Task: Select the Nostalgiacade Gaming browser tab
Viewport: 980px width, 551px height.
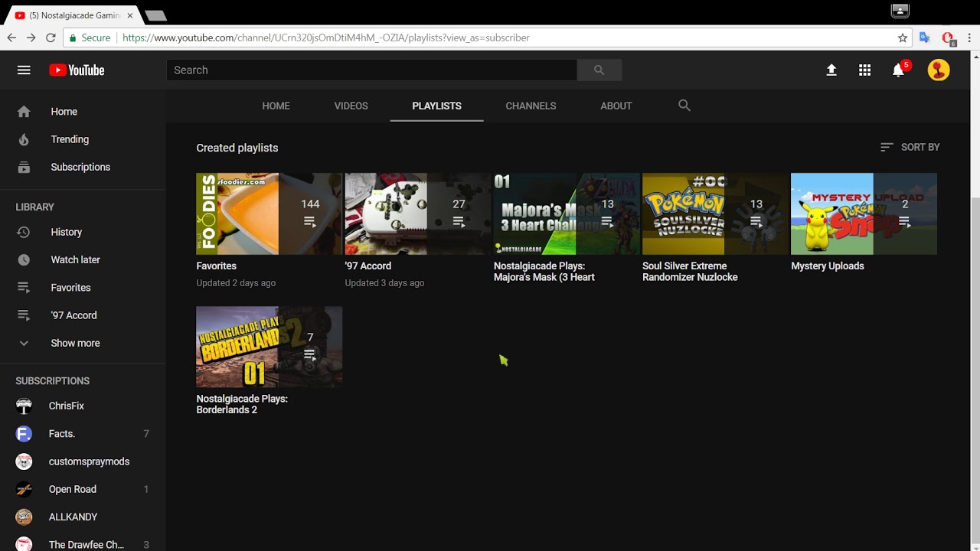Action: pyautogui.click(x=75, y=15)
